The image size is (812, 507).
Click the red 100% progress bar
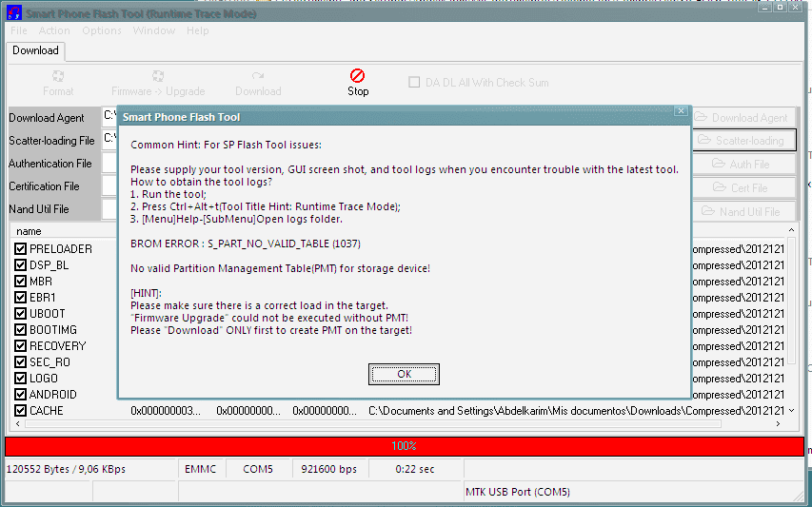[404, 446]
